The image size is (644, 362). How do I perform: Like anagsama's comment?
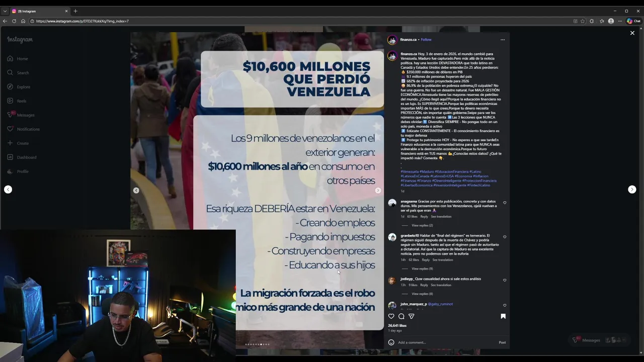[505, 203]
